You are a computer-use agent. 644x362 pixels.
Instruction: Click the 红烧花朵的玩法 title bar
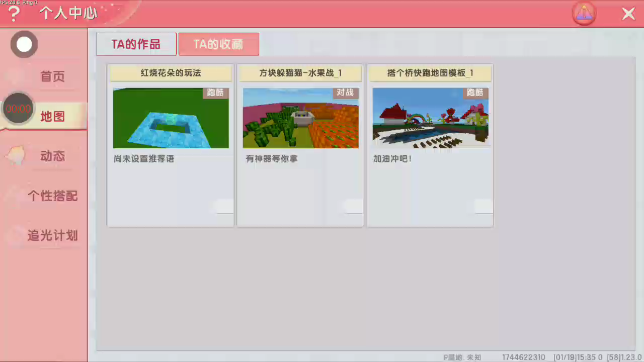[171, 73]
